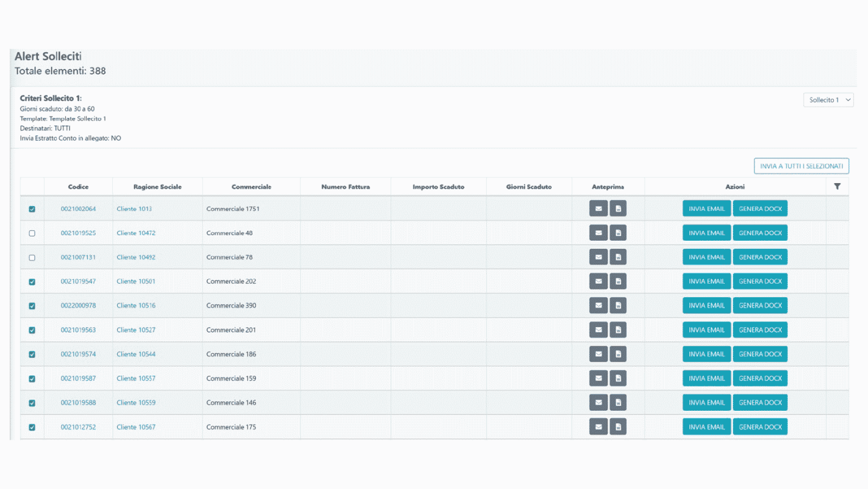
Task: Generate DOCX for Cliente 10472
Action: point(760,233)
